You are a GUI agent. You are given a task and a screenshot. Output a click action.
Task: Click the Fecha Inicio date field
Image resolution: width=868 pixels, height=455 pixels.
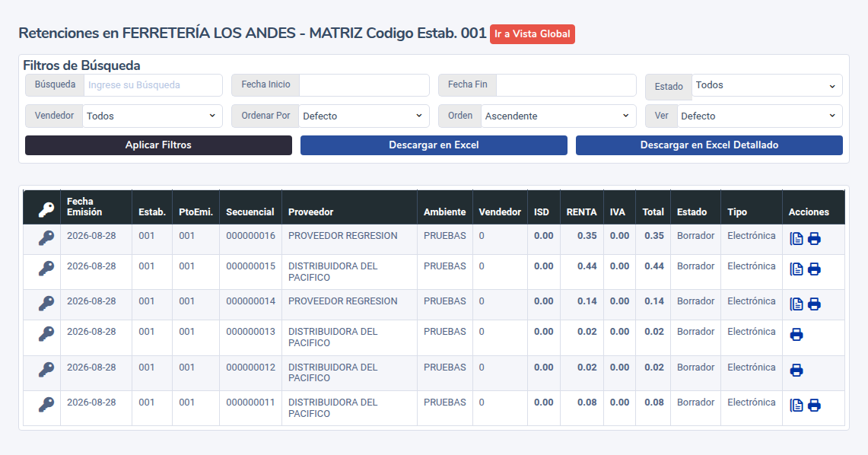coord(364,85)
